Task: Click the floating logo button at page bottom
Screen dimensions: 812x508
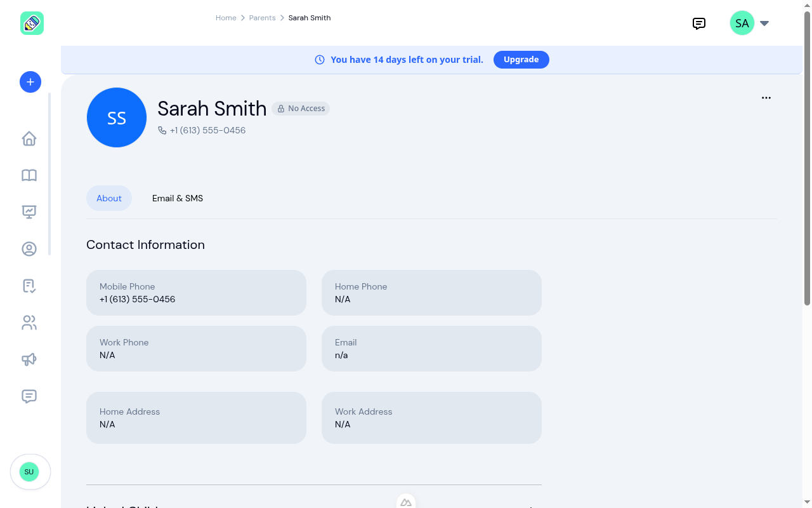Action: pos(406,502)
